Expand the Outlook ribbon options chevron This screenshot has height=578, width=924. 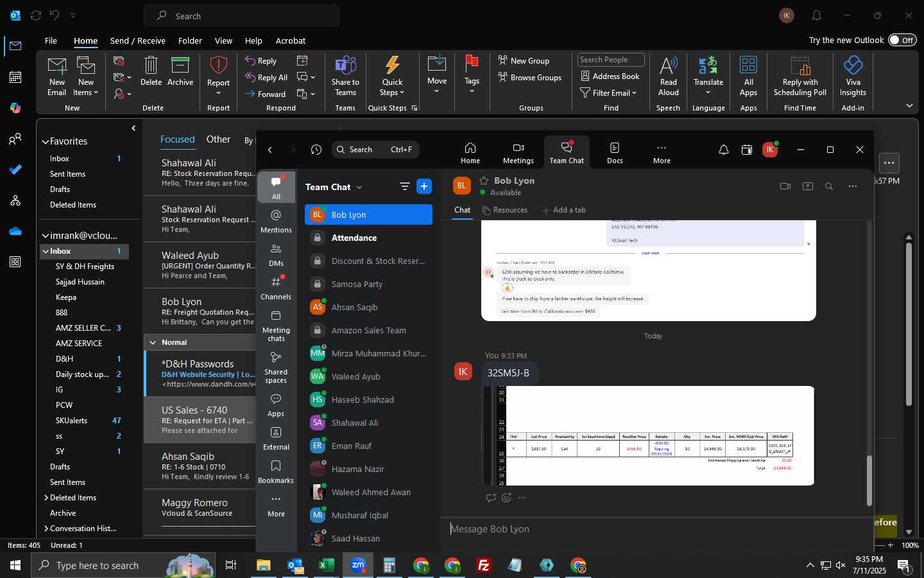(x=909, y=105)
